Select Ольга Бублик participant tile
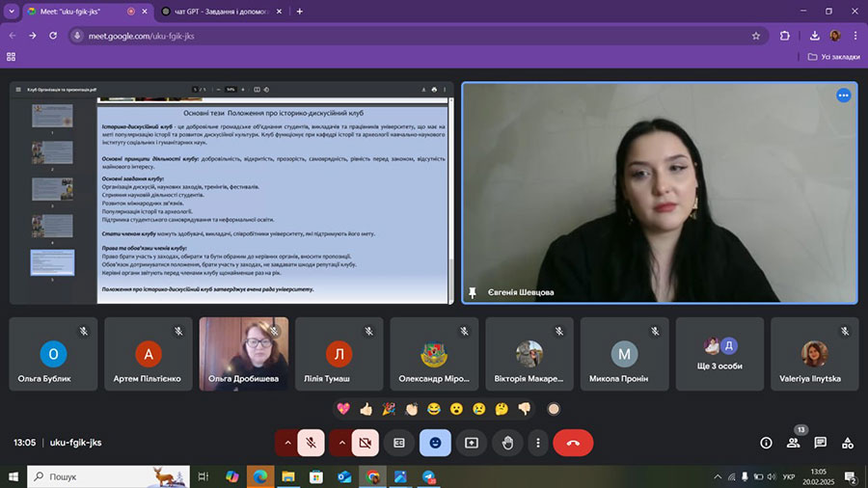Image resolution: width=868 pixels, height=488 pixels. (53, 354)
